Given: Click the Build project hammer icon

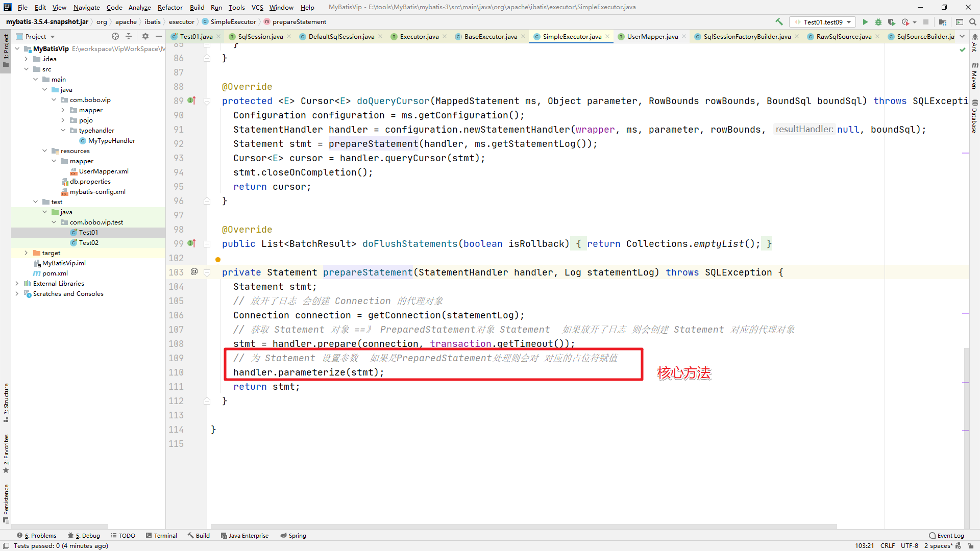Looking at the screenshot, I should pyautogui.click(x=779, y=22).
